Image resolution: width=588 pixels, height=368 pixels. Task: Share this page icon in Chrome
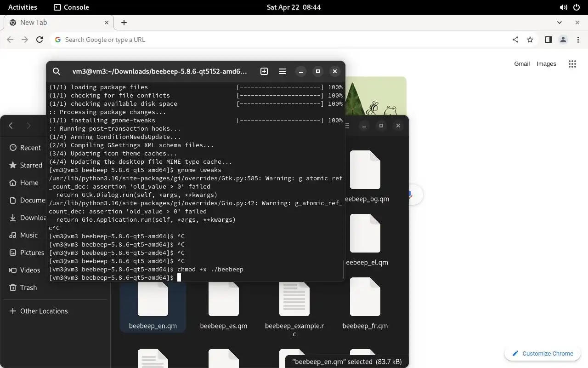pyautogui.click(x=515, y=40)
